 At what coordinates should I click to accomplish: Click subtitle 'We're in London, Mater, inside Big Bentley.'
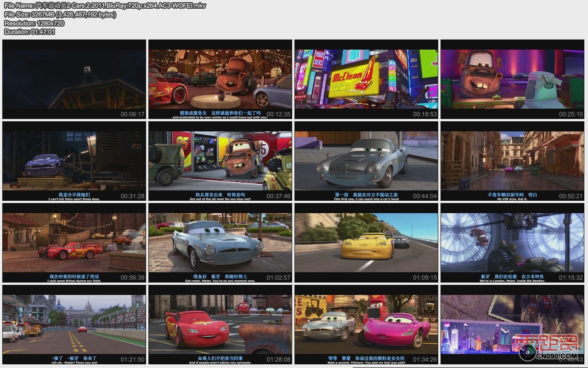pos(512,281)
